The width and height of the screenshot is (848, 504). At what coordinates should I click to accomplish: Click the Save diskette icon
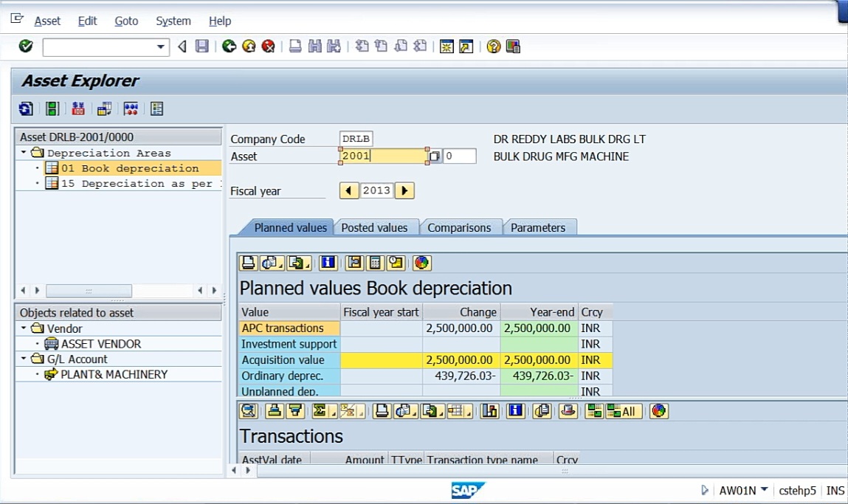tap(201, 46)
